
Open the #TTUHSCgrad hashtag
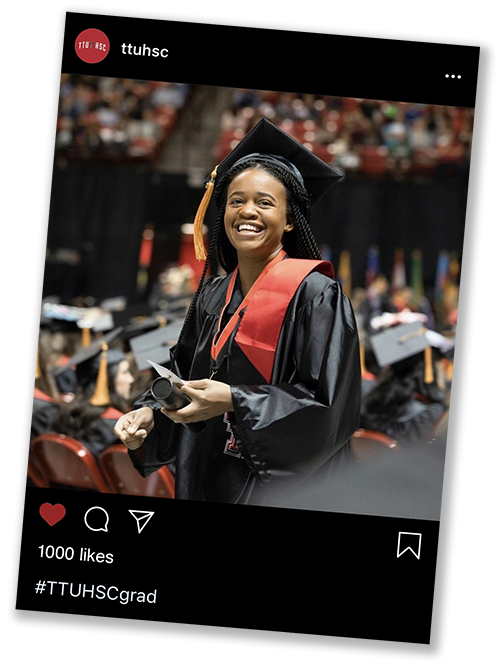[96, 592]
